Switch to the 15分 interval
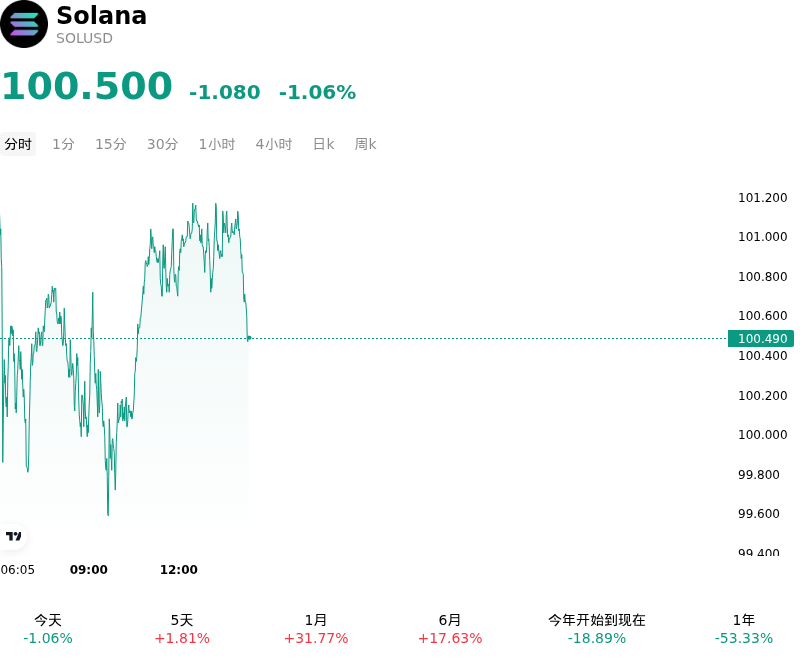This screenshot has height=658, width=800. click(111, 144)
